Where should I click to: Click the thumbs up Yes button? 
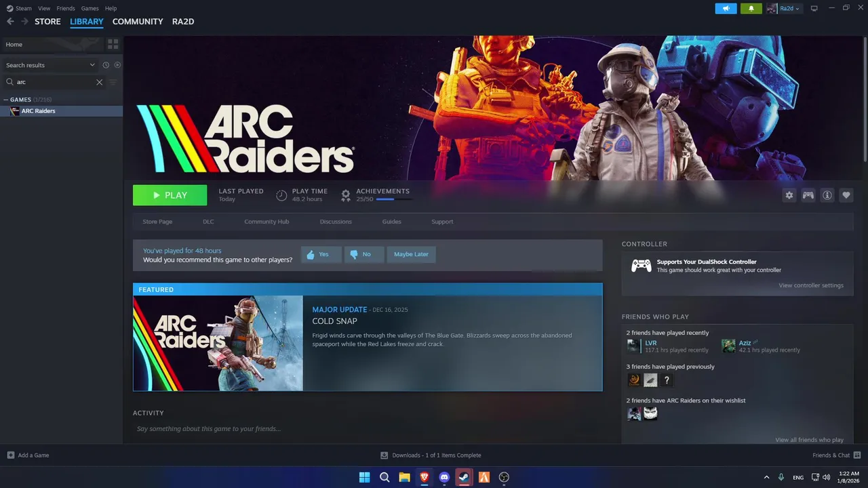pyautogui.click(x=321, y=254)
